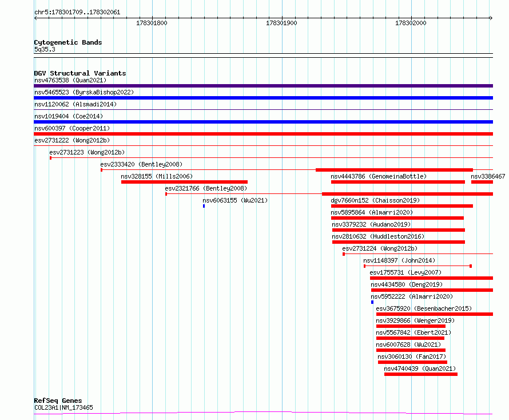Open nsv1120062 (Alsmadi2014) variant
Image resolution: width=509 pixels, height=420 pixels.
75,104
